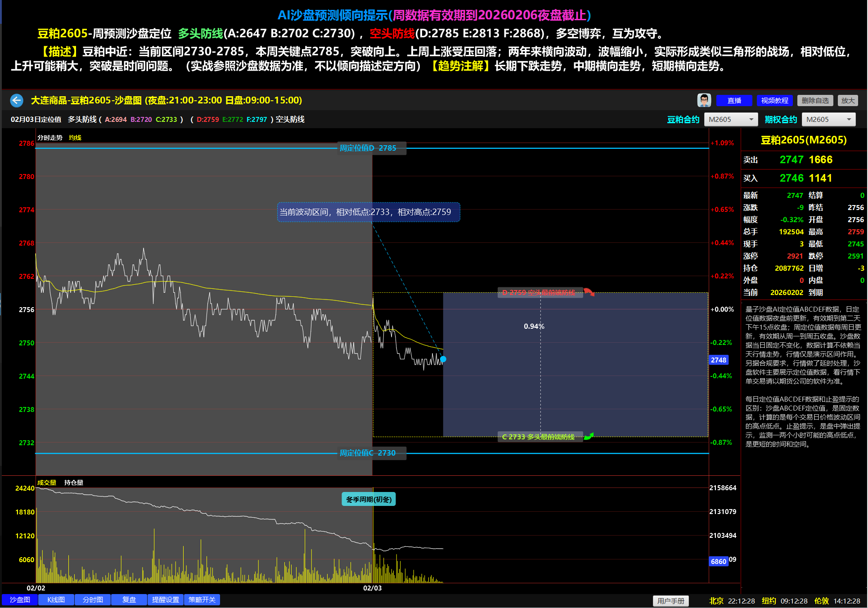Viewport: 868px width, 608px height.
Task: Click the green arrow beside C:2733 line
Action: pos(589,436)
